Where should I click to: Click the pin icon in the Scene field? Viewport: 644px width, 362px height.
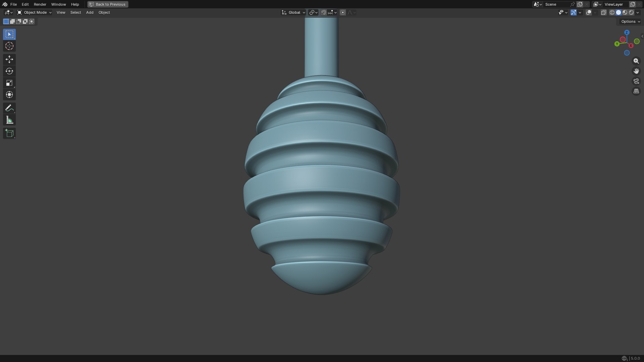click(573, 4)
